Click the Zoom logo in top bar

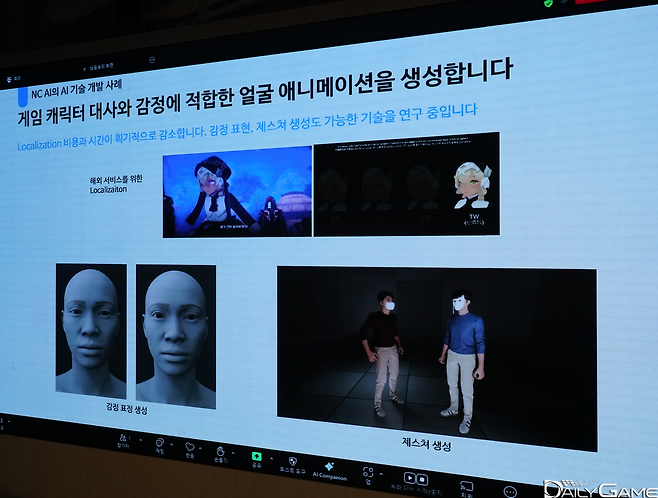click(9, 79)
